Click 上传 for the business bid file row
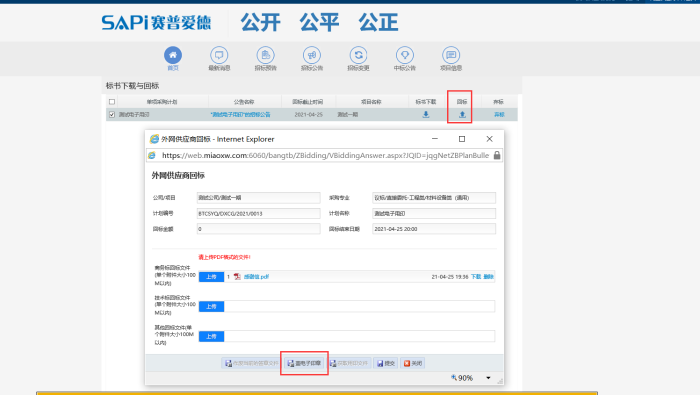 click(211, 277)
